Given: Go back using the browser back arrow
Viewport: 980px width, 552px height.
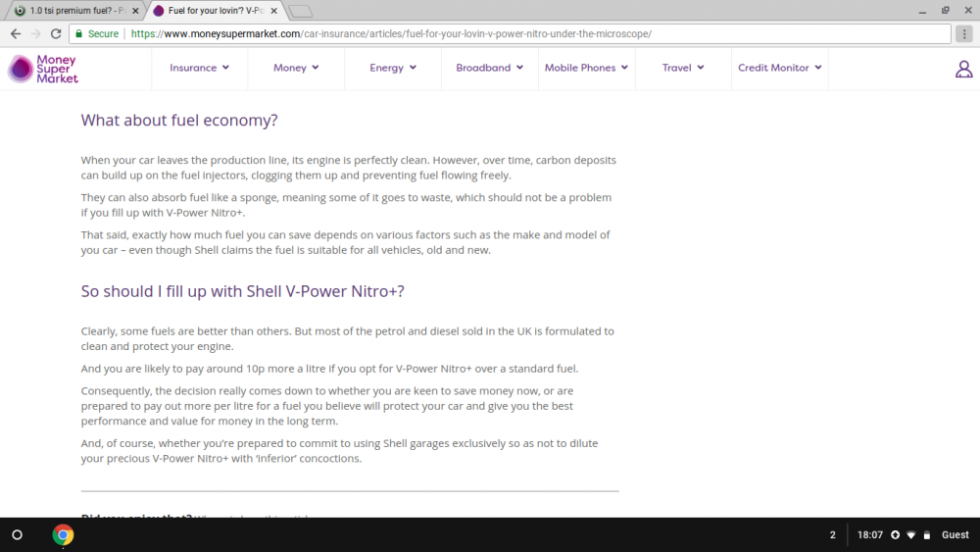Looking at the screenshot, I should (x=16, y=33).
